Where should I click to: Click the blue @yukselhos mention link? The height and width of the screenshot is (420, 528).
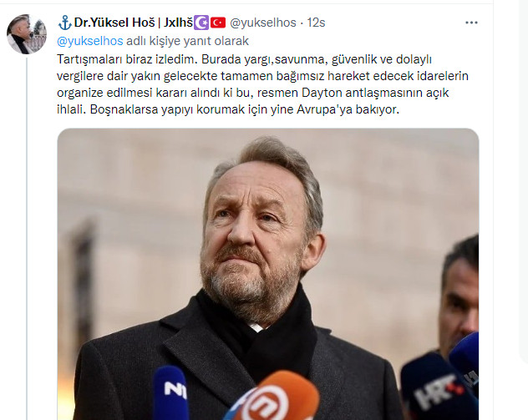click(90, 41)
